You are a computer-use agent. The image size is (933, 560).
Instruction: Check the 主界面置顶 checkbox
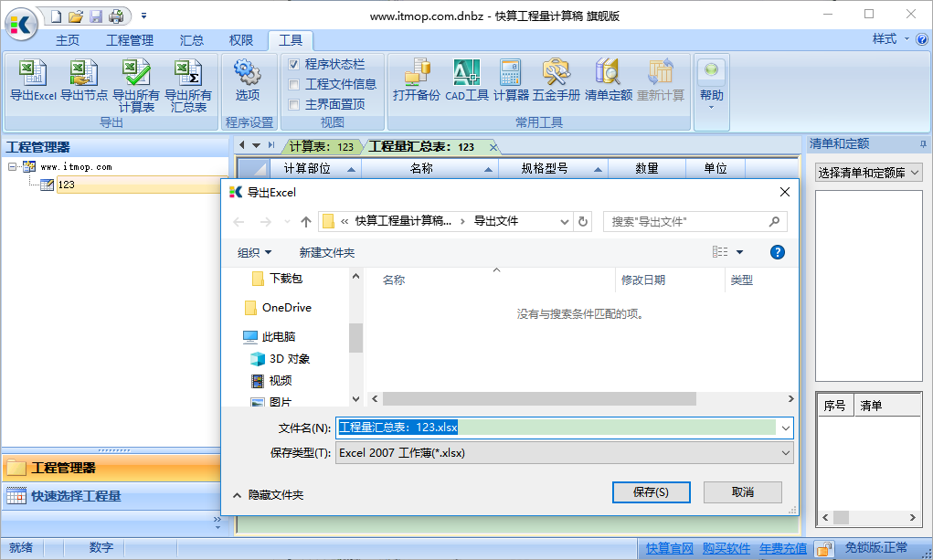(x=294, y=104)
